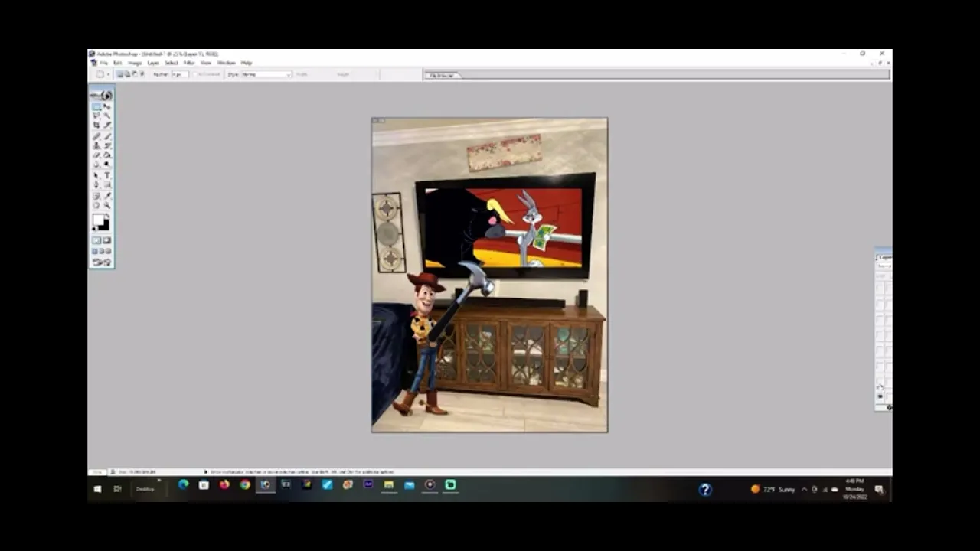Viewport: 980px width, 551px height.
Task: Select the Eyedropper tool
Action: 107,195
